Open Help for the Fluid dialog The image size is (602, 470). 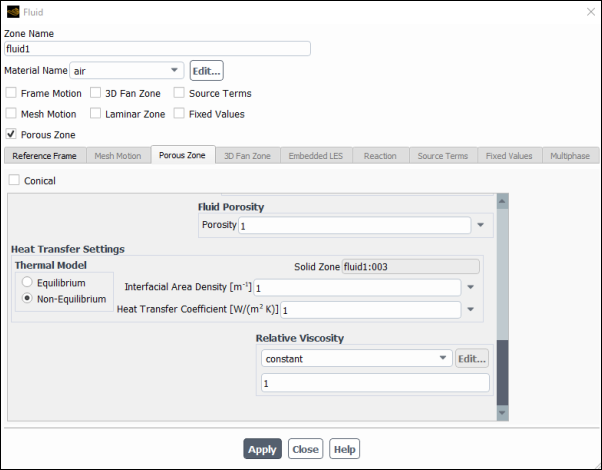(344, 449)
